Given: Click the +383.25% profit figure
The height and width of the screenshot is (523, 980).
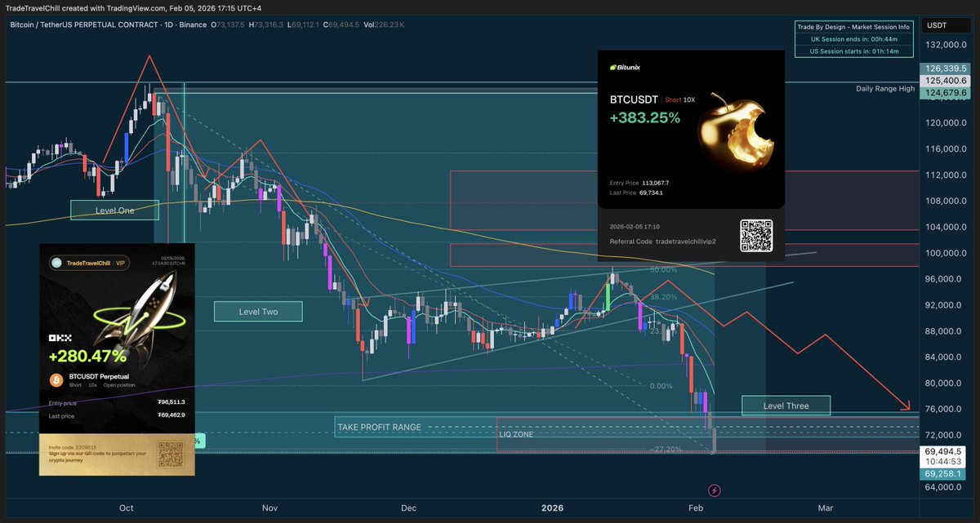Looking at the screenshot, I should click(645, 117).
